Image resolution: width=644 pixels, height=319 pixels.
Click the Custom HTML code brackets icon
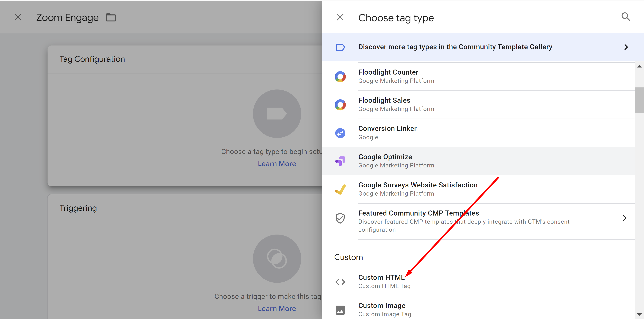click(x=340, y=282)
